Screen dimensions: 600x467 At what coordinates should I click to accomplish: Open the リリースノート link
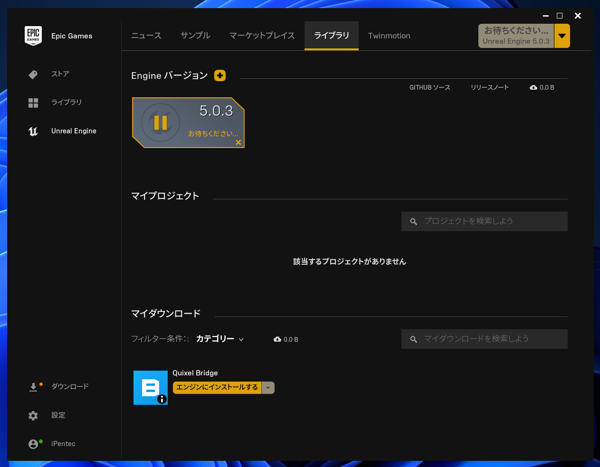click(x=489, y=88)
